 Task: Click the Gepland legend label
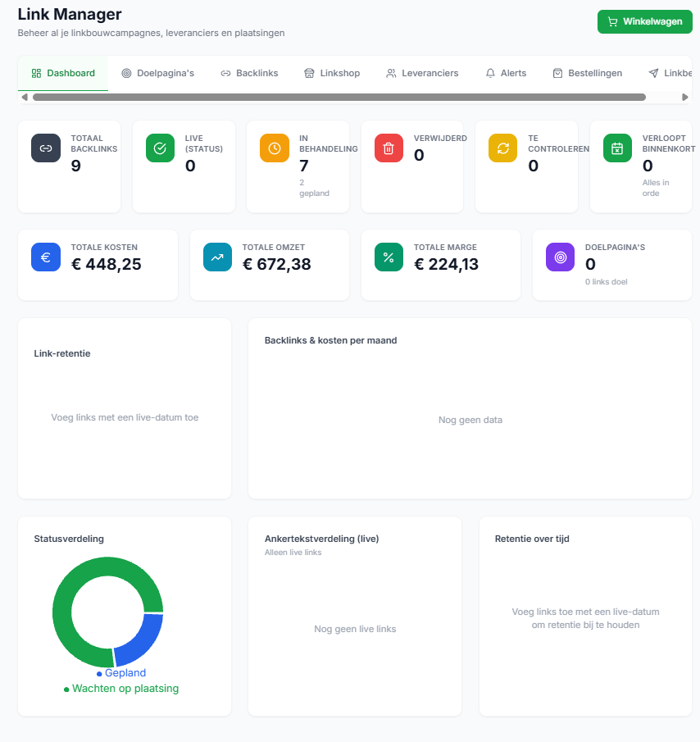tap(125, 673)
